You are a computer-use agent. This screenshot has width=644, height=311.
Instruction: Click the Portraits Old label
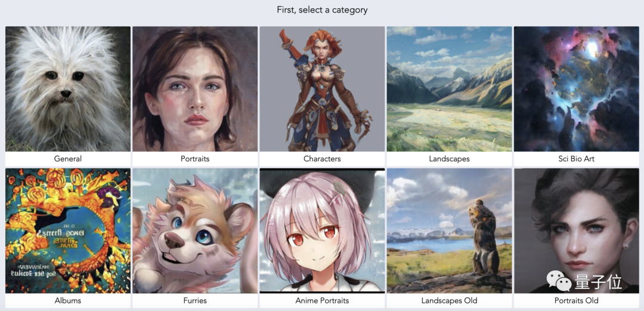click(576, 301)
